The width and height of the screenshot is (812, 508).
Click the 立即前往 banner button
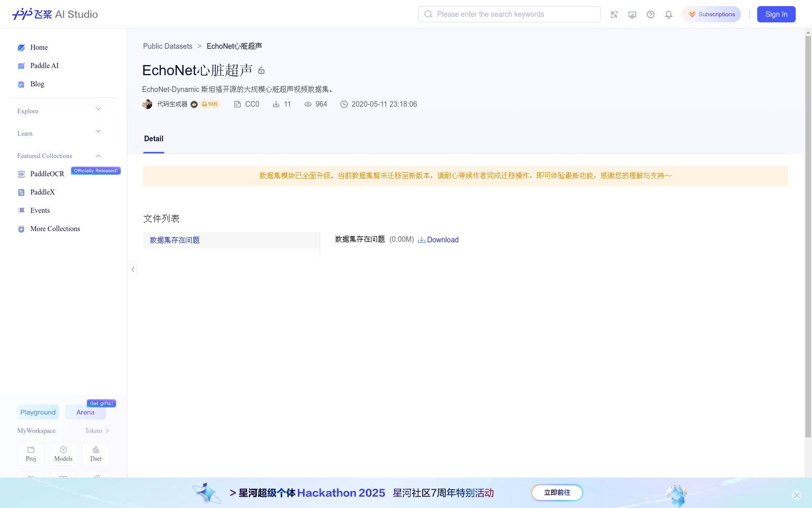[557, 493]
